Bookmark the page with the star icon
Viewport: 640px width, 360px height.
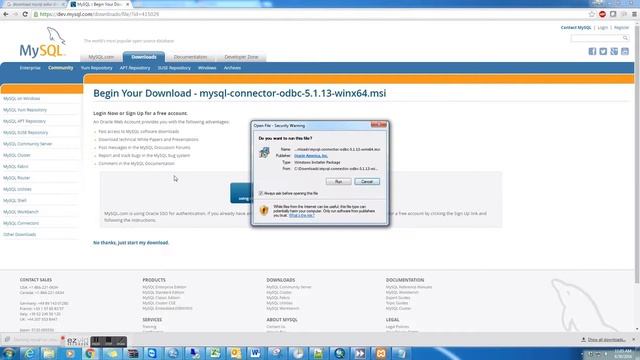pyautogui.click(x=591, y=14)
